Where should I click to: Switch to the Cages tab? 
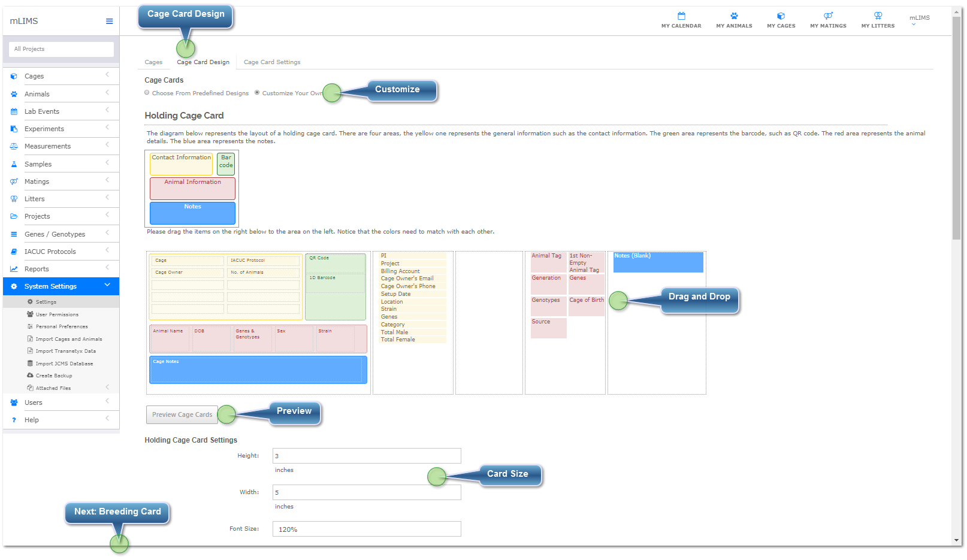(153, 62)
